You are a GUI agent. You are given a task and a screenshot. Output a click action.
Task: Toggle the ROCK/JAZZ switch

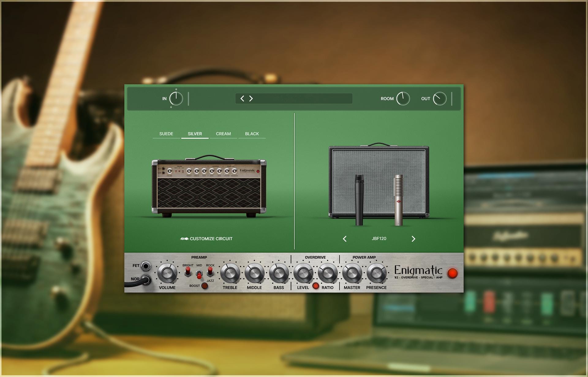click(210, 272)
